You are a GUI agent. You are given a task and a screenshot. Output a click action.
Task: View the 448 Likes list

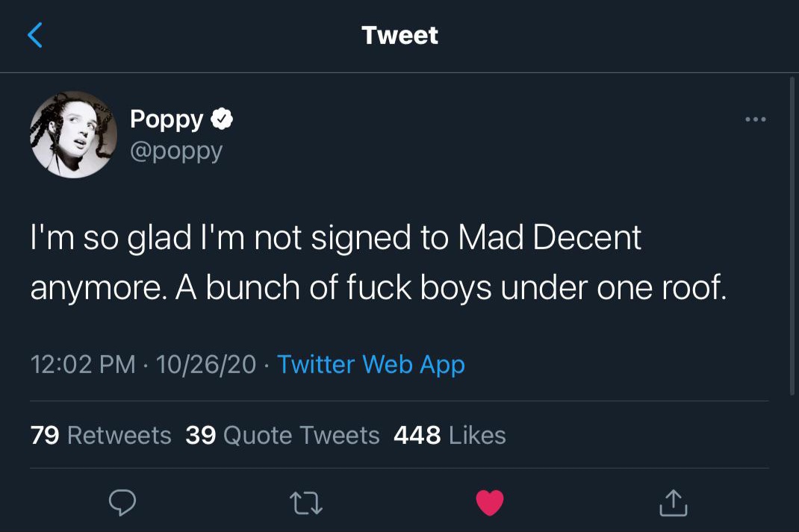pos(450,435)
